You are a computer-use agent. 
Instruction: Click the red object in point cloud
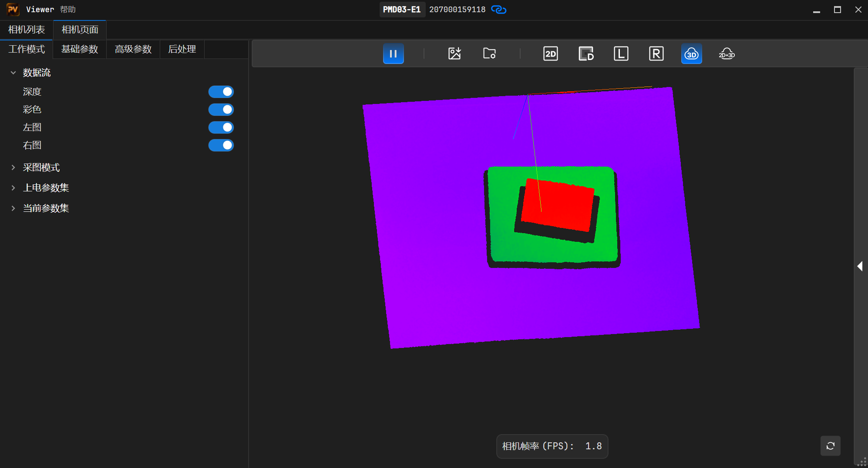(x=558, y=205)
